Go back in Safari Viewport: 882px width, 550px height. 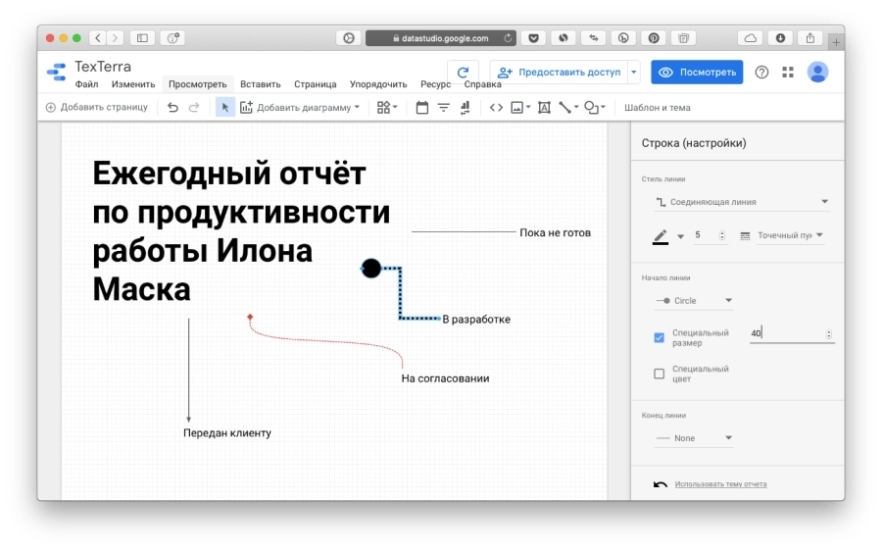pyautogui.click(x=98, y=38)
